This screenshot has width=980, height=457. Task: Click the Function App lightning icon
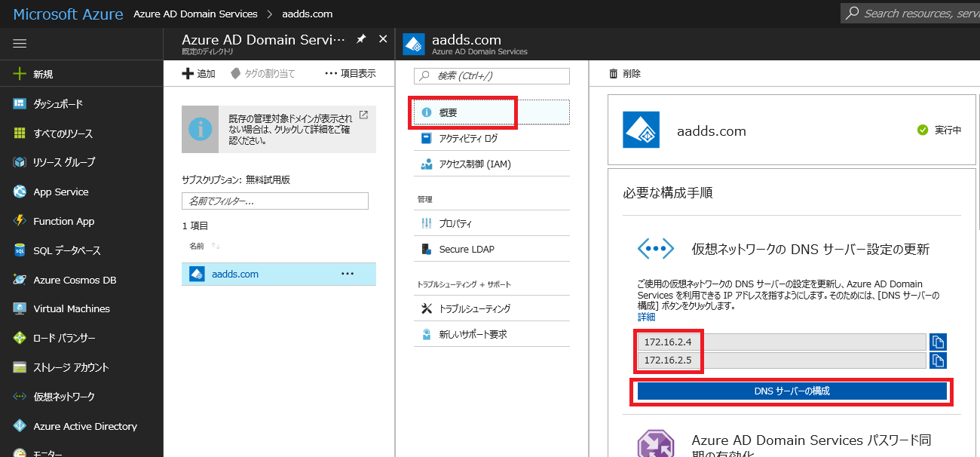pyautogui.click(x=20, y=221)
